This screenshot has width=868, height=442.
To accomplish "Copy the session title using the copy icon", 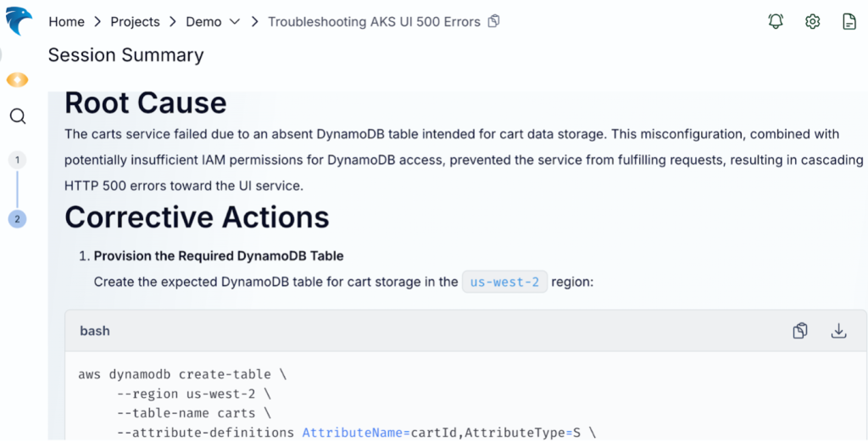I will pos(494,21).
